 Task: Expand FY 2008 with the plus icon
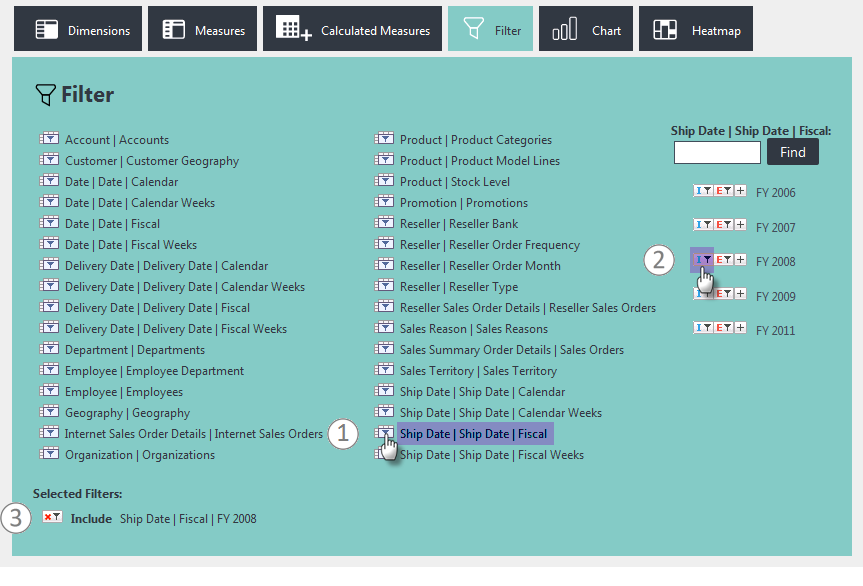[740, 259]
